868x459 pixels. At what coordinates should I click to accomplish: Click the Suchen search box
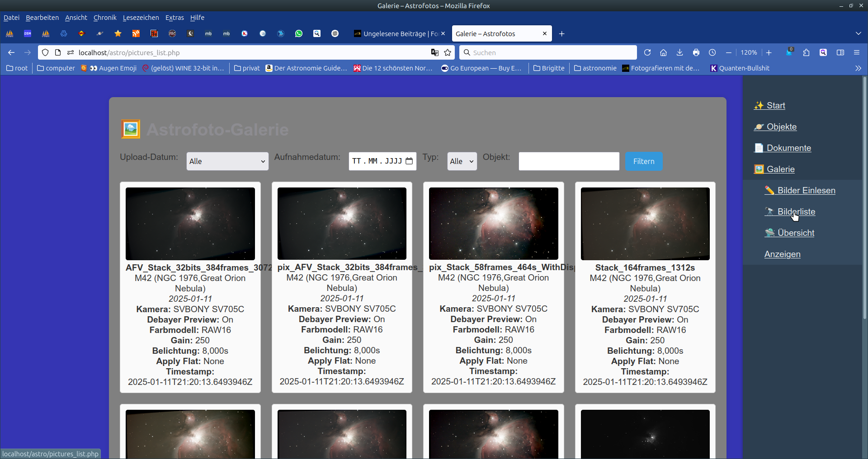[x=548, y=52]
